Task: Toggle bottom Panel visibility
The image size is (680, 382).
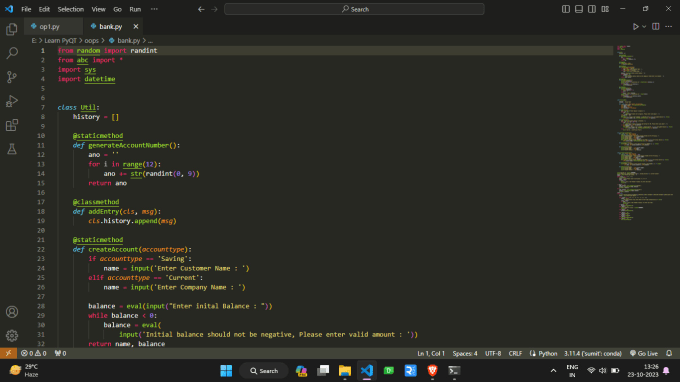Action: [x=579, y=9]
